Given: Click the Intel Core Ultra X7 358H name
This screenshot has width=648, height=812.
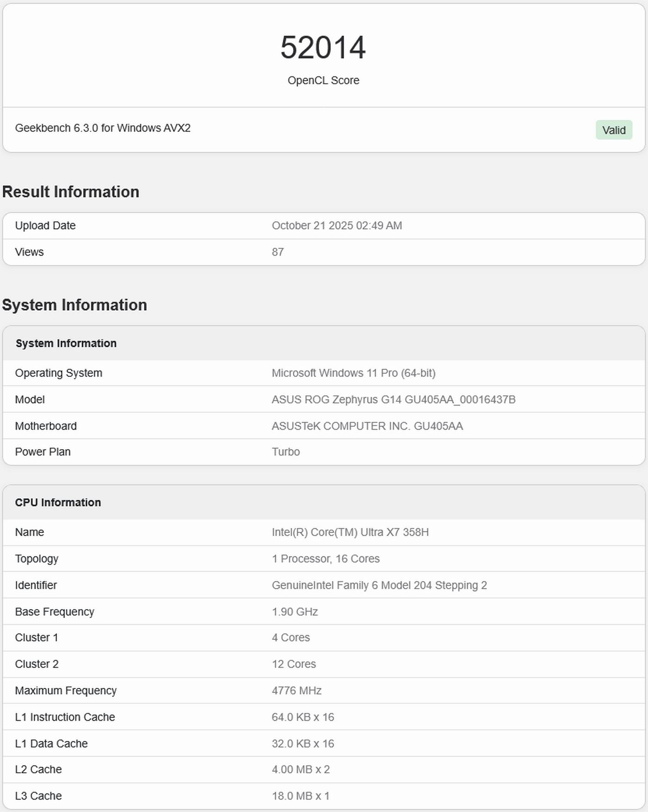Looking at the screenshot, I should [x=350, y=532].
